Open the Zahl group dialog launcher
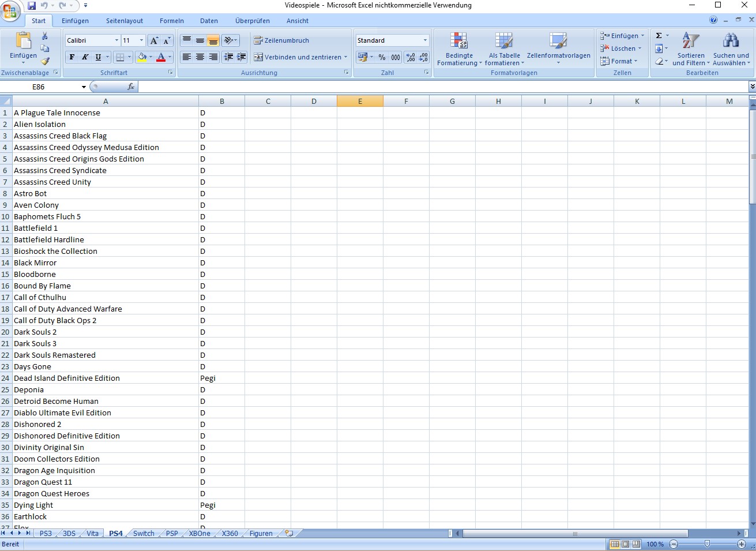The height and width of the screenshot is (551, 756). click(427, 73)
